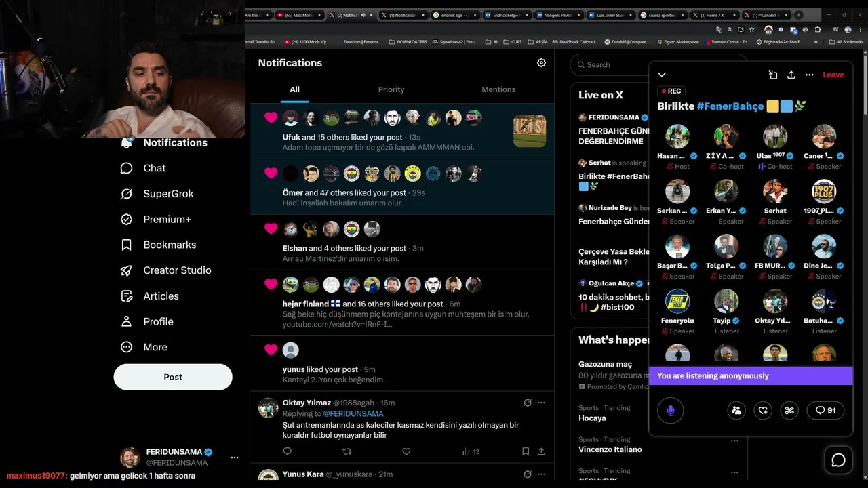Open 1907 PLUS speaker avatar in Space
Image resolution: width=868 pixels, height=488 pixels.
point(824,192)
